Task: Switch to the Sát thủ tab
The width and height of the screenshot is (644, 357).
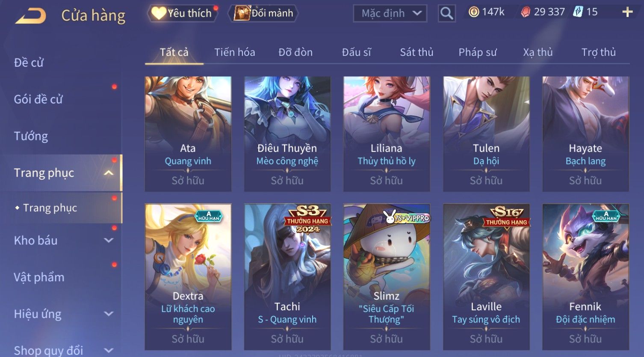Action: [417, 52]
